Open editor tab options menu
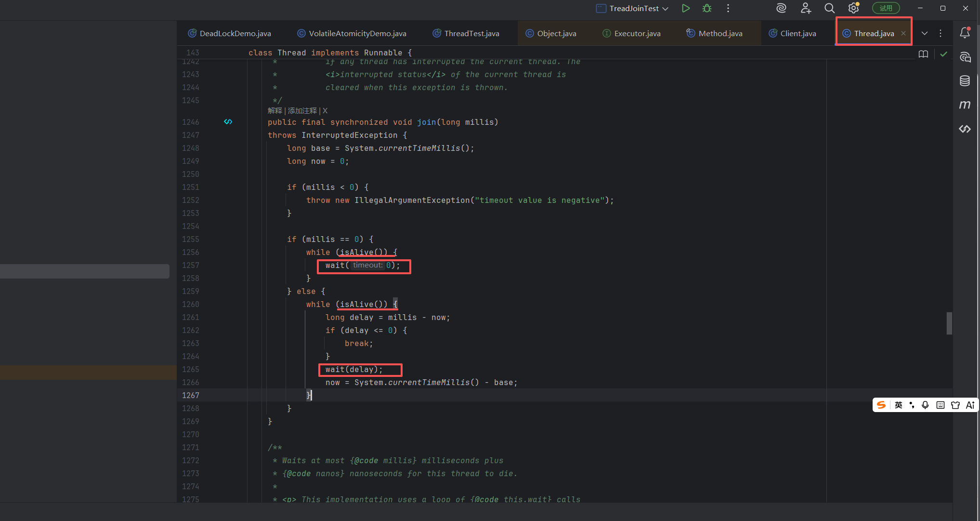980x521 pixels. tap(941, 33)
